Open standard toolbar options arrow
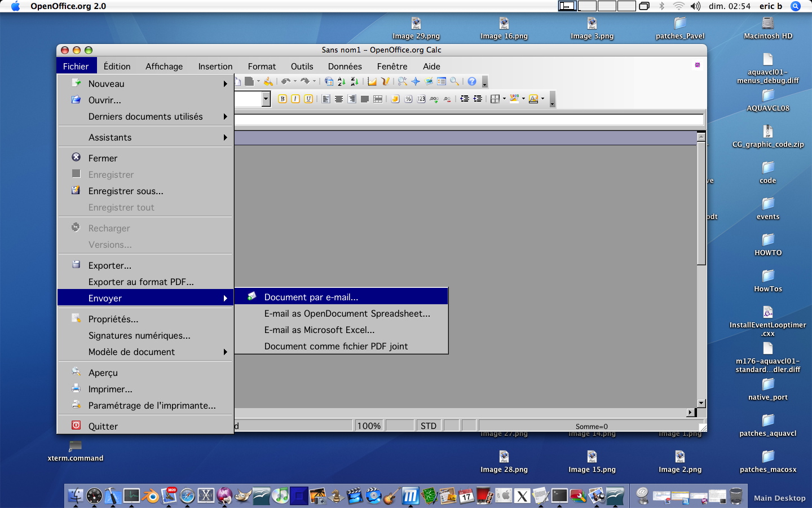 point(484,82)
